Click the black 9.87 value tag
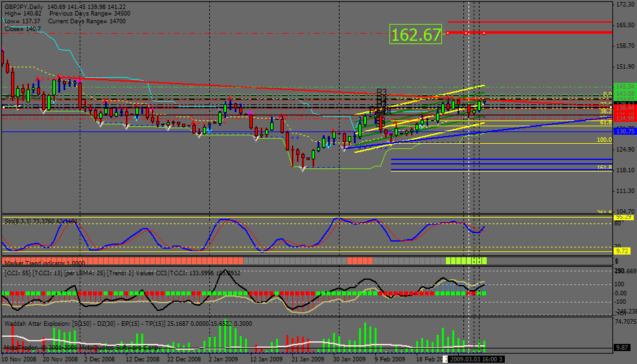The image size is (637, 364). point(623,347)
